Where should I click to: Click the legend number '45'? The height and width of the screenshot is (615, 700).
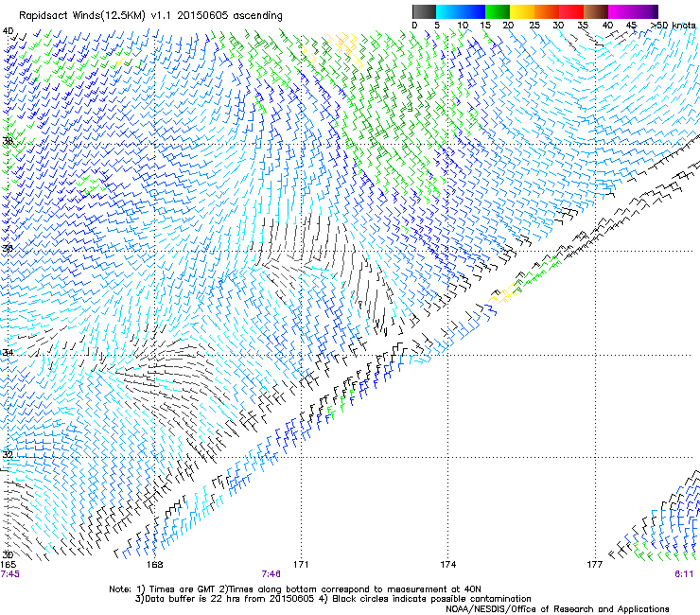pyautogui.click(x=631, y=26)
